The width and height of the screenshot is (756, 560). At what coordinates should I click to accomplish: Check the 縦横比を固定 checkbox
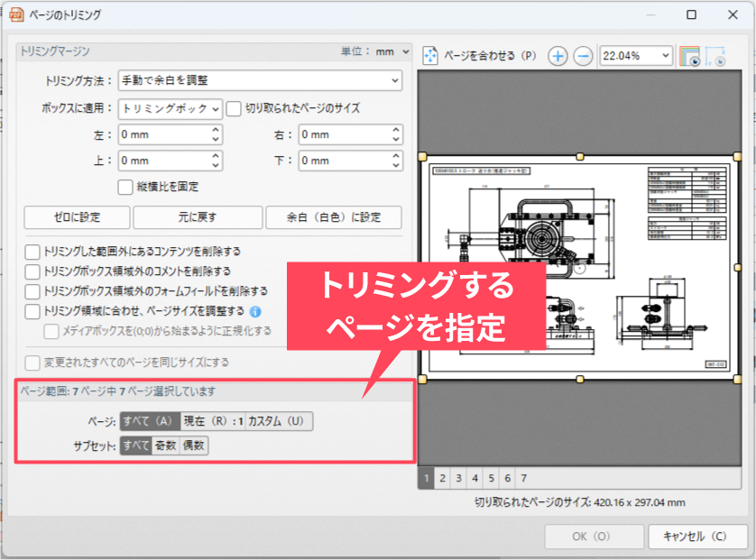pyautogui.click(x=125, y=187)
